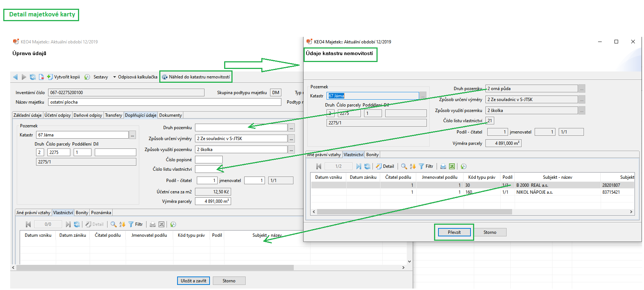The width and height of the screenshot is (644, 290).
Task: Refresh the grid in katastr dialog
Action: tap(367, 166)
